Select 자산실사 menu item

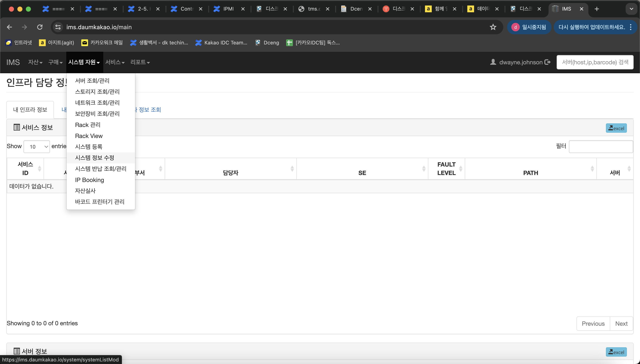click(x=101, y=191)
